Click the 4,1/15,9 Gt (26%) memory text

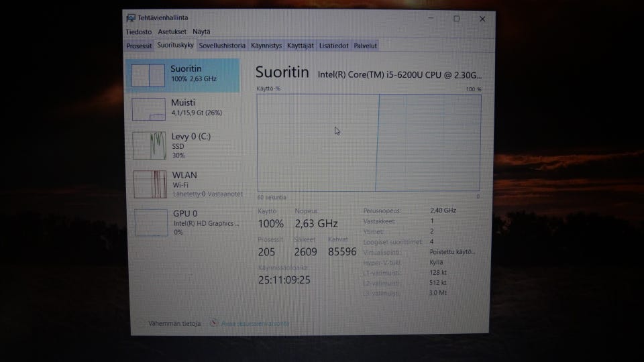197,113
